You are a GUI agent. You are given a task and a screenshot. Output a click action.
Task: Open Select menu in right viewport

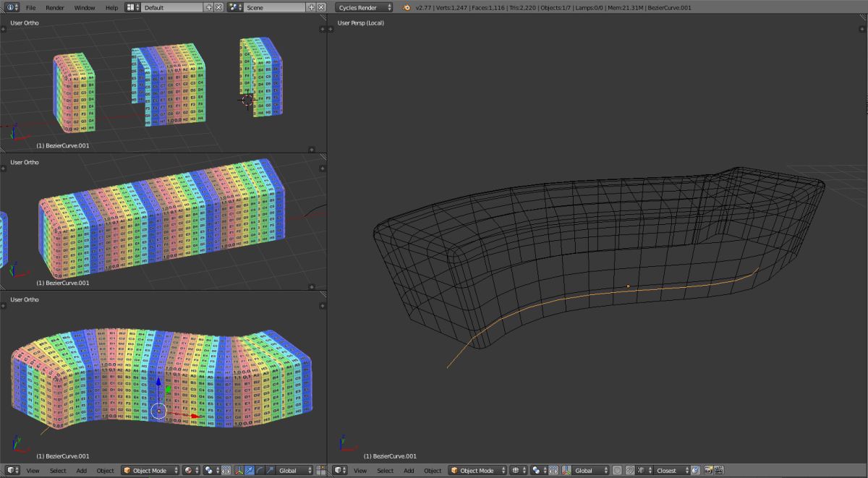pos(386,471)
